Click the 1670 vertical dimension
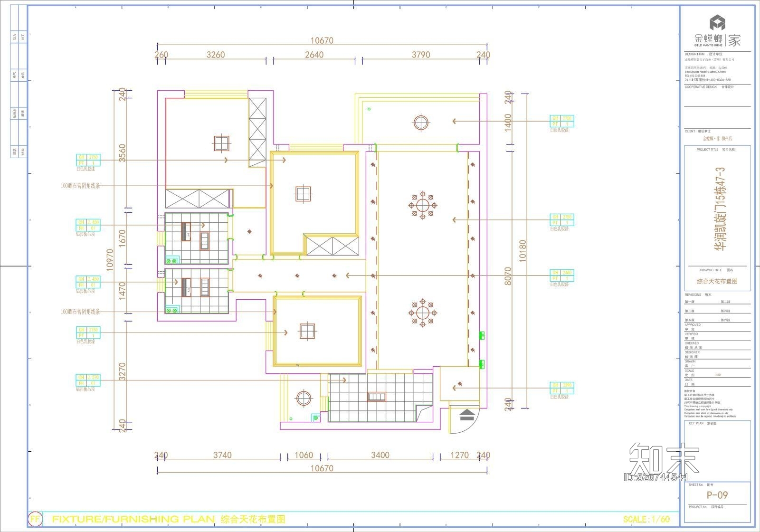Image resolution: width=760 pixels, height=532 pixels. pyautogui.click(x=122, y=239)
